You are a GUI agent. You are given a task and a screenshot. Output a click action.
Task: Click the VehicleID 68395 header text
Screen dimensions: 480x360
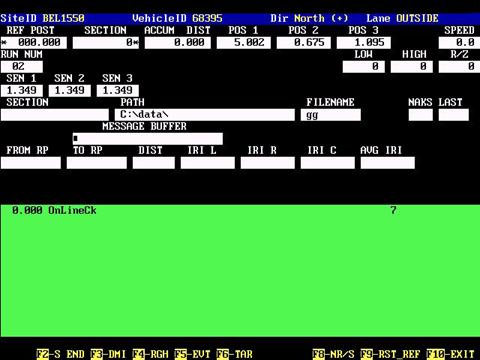(177, 18)
